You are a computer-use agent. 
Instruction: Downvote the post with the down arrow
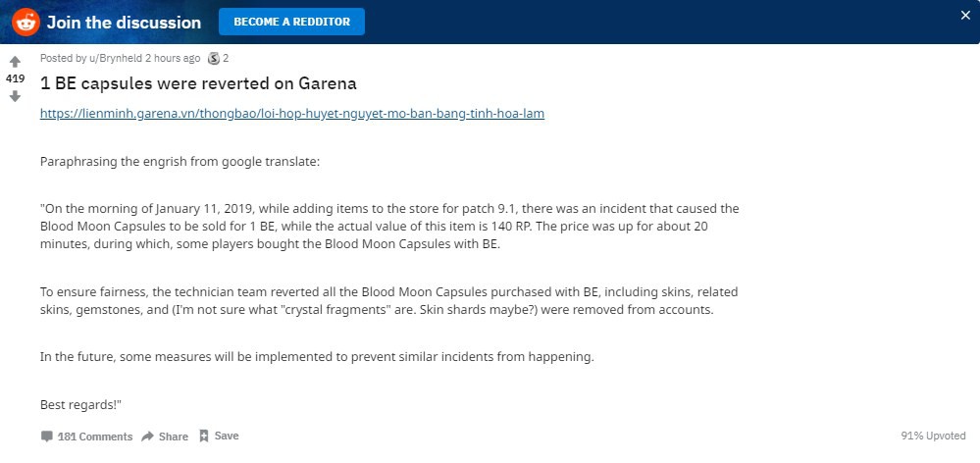pos(15,96)
